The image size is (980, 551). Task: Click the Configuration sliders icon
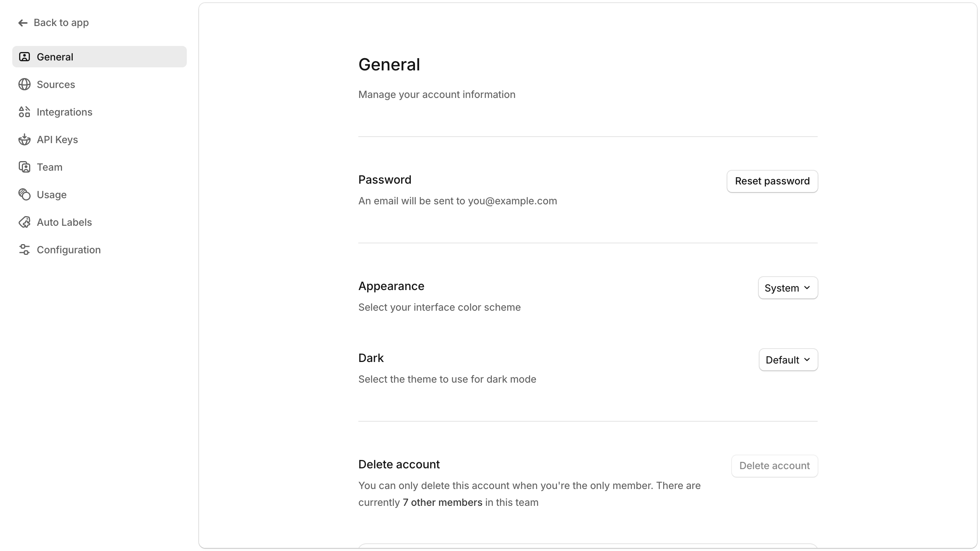24,250
